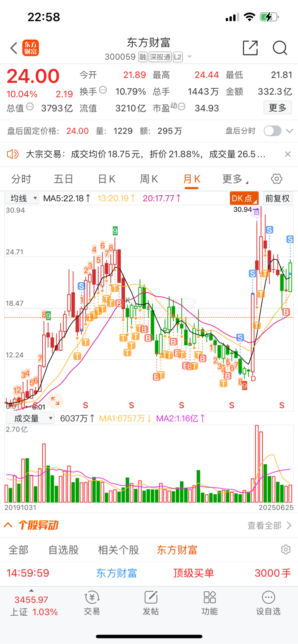Viewport: 298px width, 644px height.
Task: Open the 更多 chart period dropdown
Action: tap(235, 179)
